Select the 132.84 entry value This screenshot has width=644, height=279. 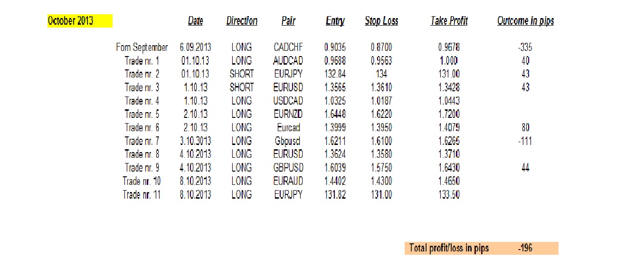coord(335,74)
